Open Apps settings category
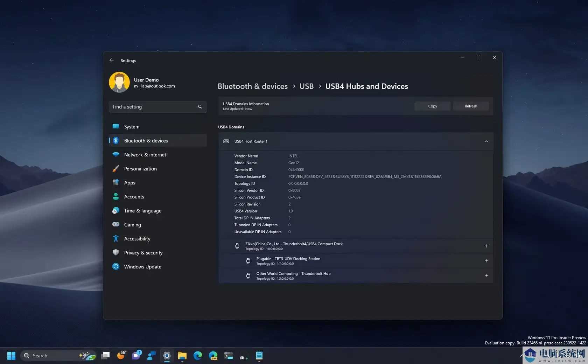The height and width of the screenshot is (364, 588). coord(158,183)
